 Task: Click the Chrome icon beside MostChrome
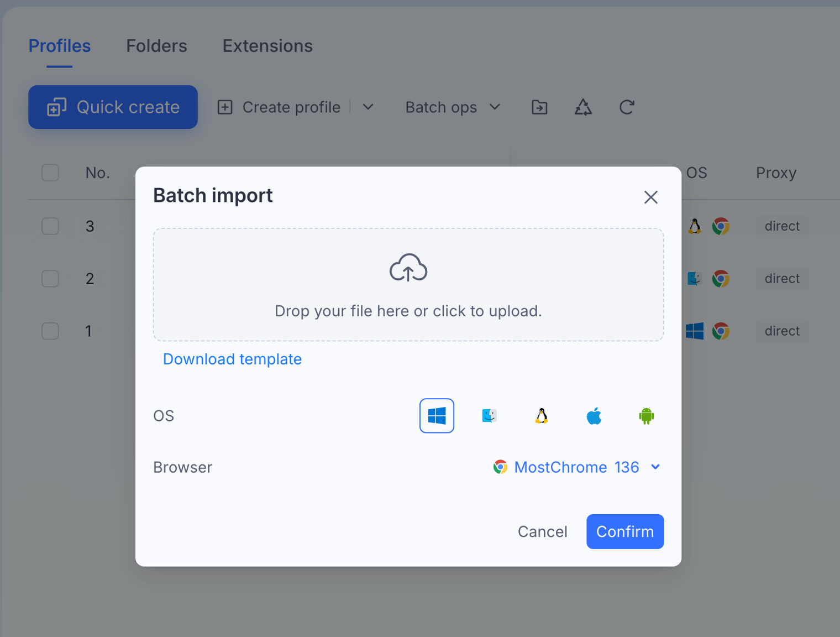pyautogui.click(x=500, y=467)
